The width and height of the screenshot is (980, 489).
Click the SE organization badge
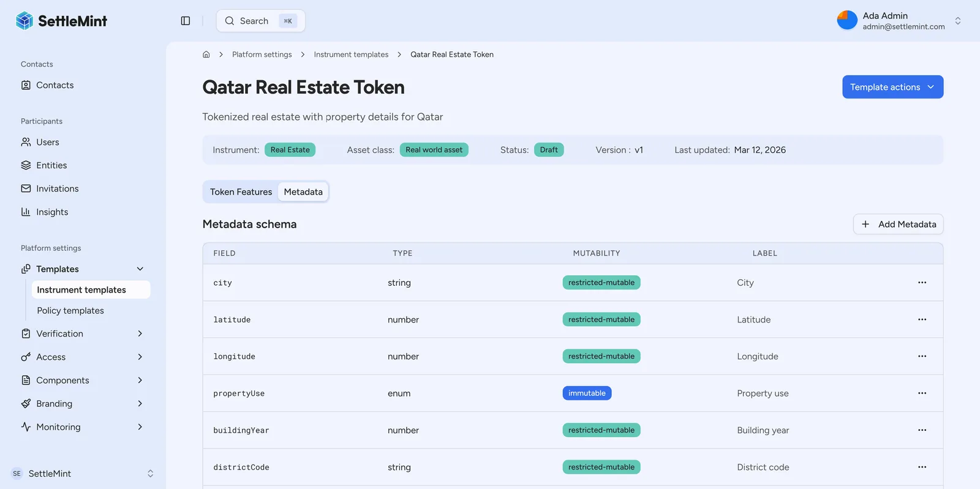click(x=17, y=474)
